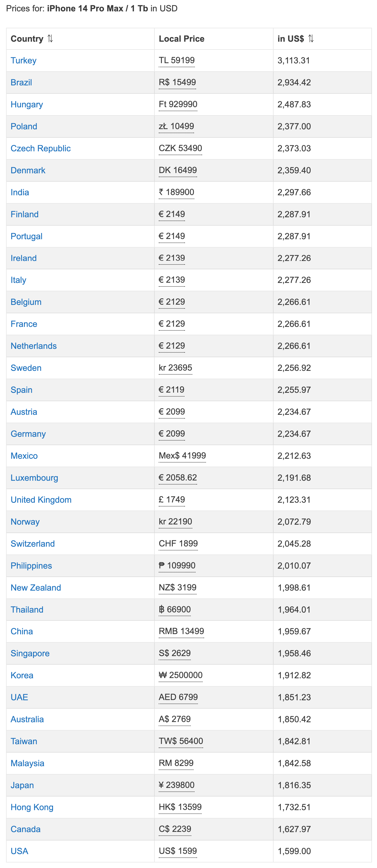Open Czech Republic price page
Image resolution: width=377 pixels, height=868 pixels.
coord(40,149)
